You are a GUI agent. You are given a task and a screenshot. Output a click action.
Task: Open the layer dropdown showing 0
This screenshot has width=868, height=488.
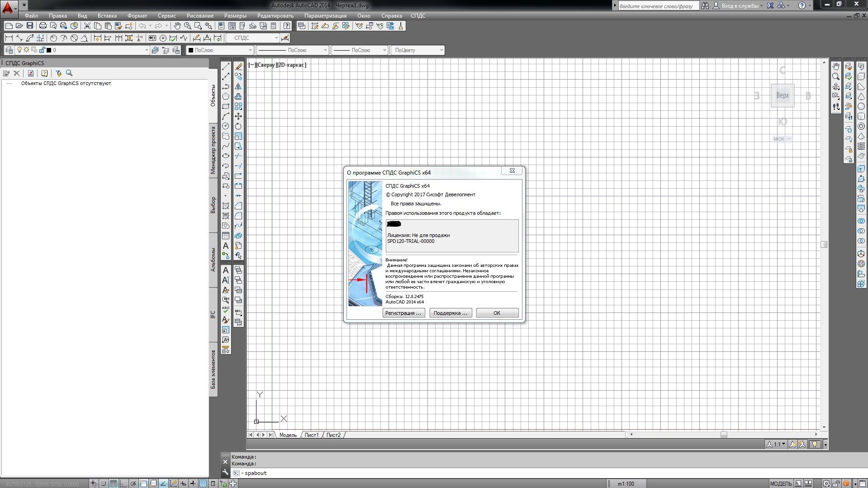point(82,50)
